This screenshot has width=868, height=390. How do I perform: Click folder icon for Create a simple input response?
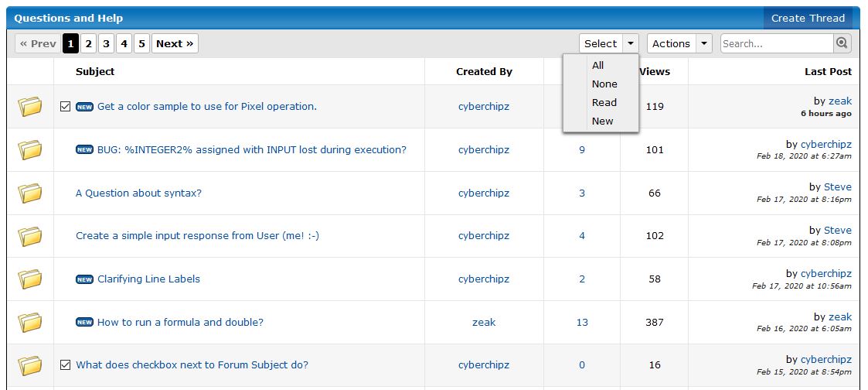tap(30, 236)
